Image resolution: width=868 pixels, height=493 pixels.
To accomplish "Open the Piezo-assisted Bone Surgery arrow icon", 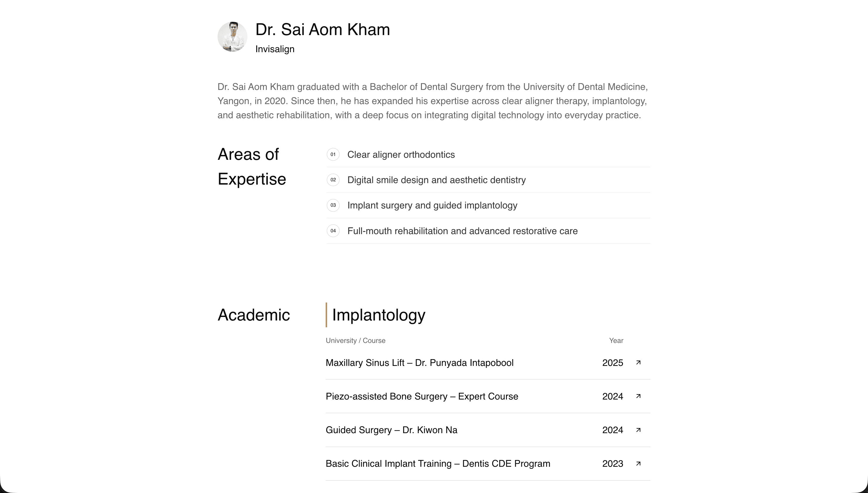I will [638, 396].
